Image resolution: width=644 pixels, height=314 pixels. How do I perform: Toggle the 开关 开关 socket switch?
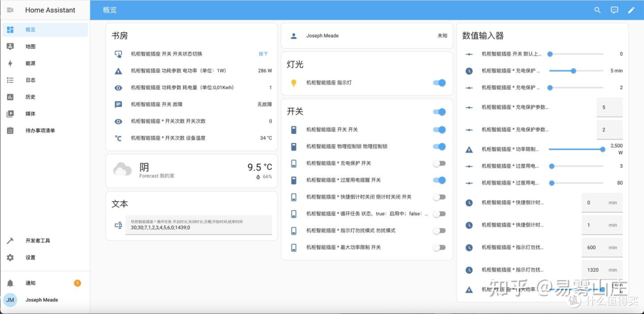click(439, 130)
